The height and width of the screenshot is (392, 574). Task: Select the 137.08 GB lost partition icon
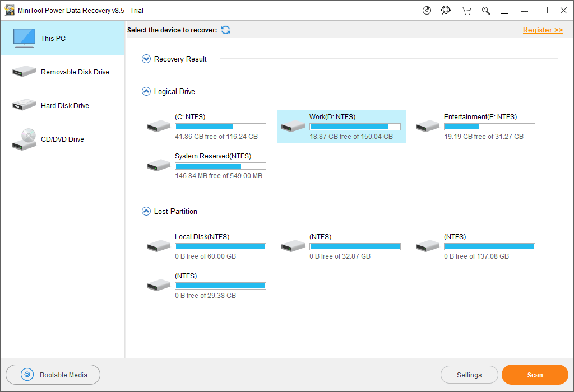(x=428, y=246)
